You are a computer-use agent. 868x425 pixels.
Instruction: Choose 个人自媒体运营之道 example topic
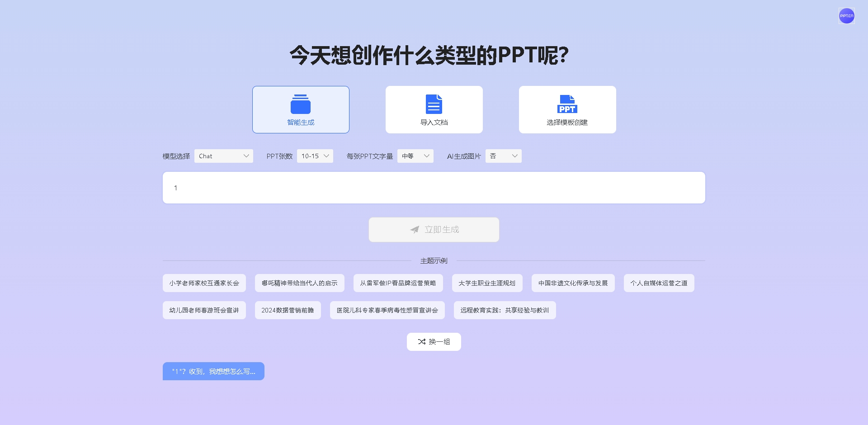(x=659, y=283)
